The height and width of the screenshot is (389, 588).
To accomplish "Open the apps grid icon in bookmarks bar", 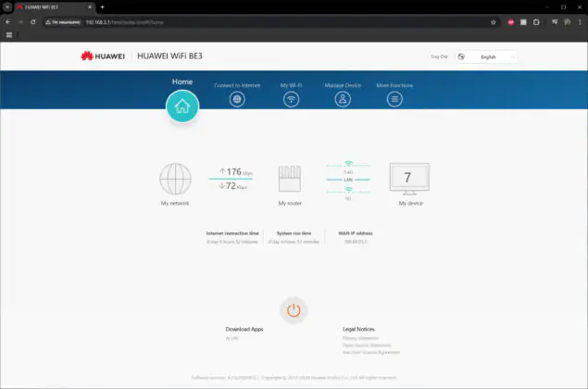I will pos(9,35).
